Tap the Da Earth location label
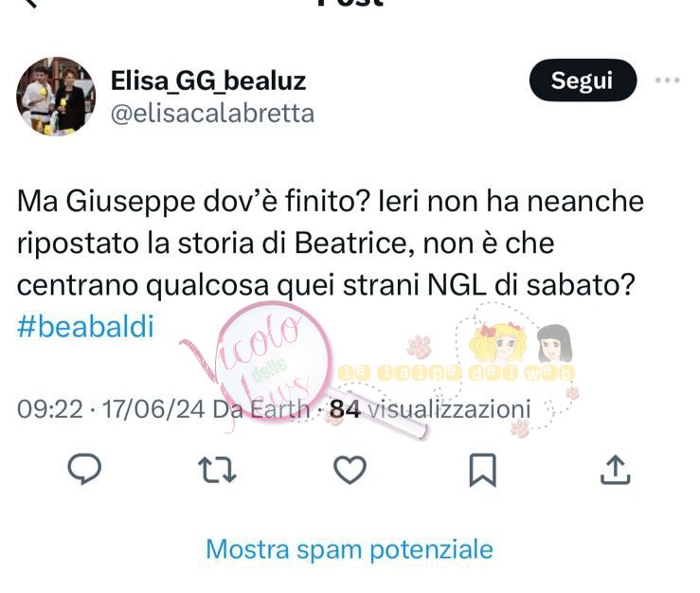Viewport: 700px width, 593px height. (261, 409)
